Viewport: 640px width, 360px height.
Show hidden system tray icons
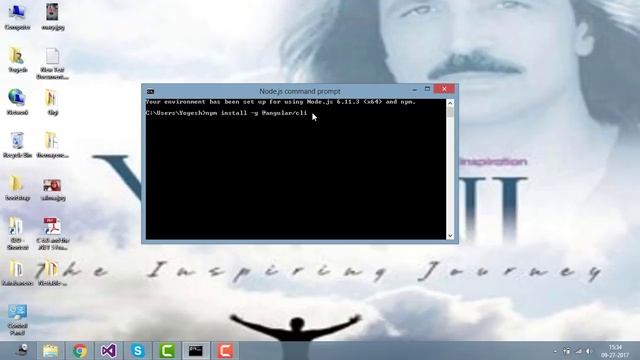coord(555,351)
